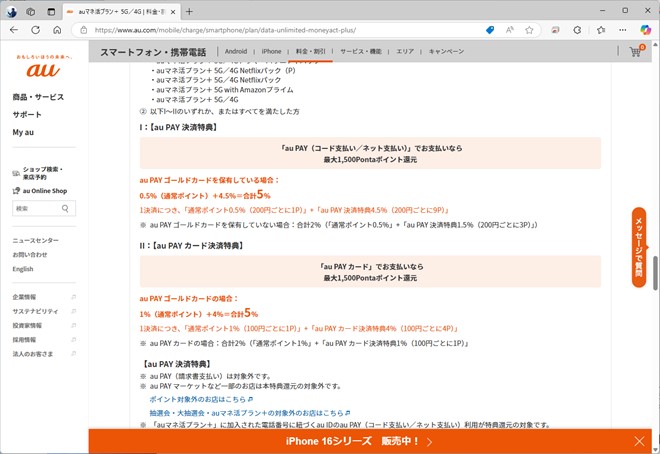Image resolution: width=660 pixels, height=454 pixels.
Task: Click the shopping price tag icon
Action: coord(490,30)
